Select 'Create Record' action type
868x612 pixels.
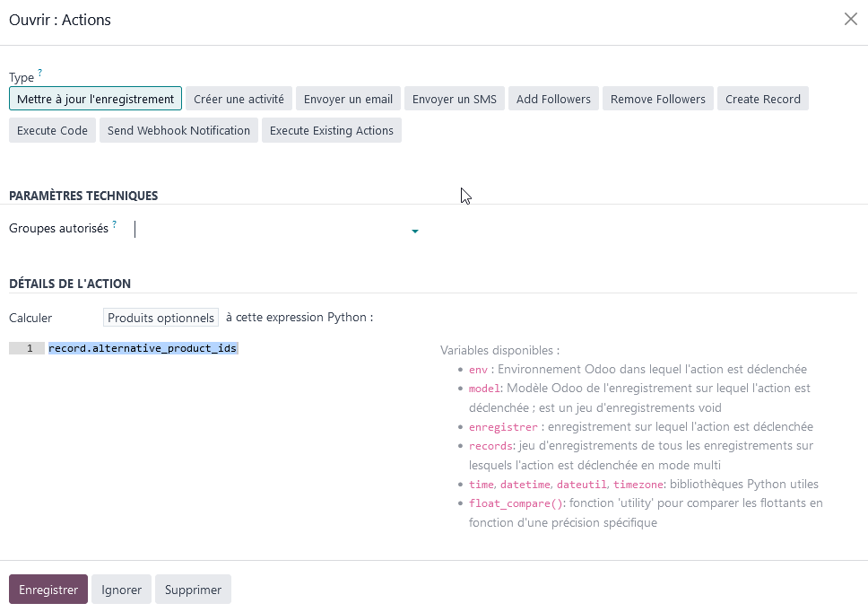(x=763, y=99)
